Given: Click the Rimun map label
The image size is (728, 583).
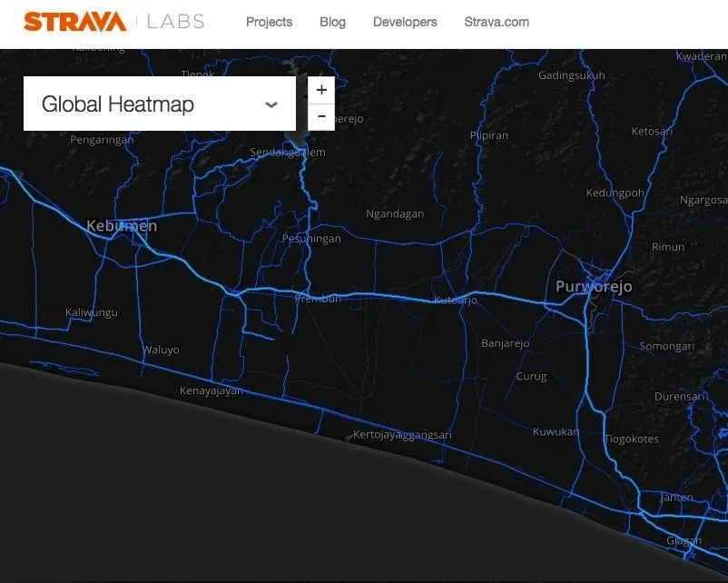Looking at the screenshot, I should (x=668, y=247).
